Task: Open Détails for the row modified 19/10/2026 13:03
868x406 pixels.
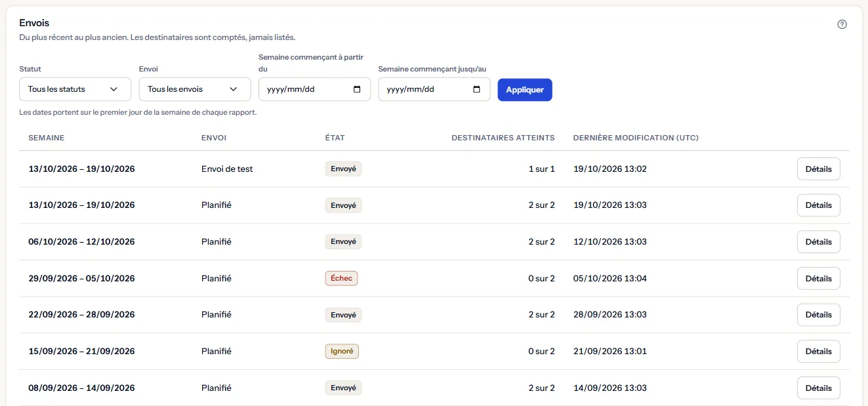Action: 818,205
